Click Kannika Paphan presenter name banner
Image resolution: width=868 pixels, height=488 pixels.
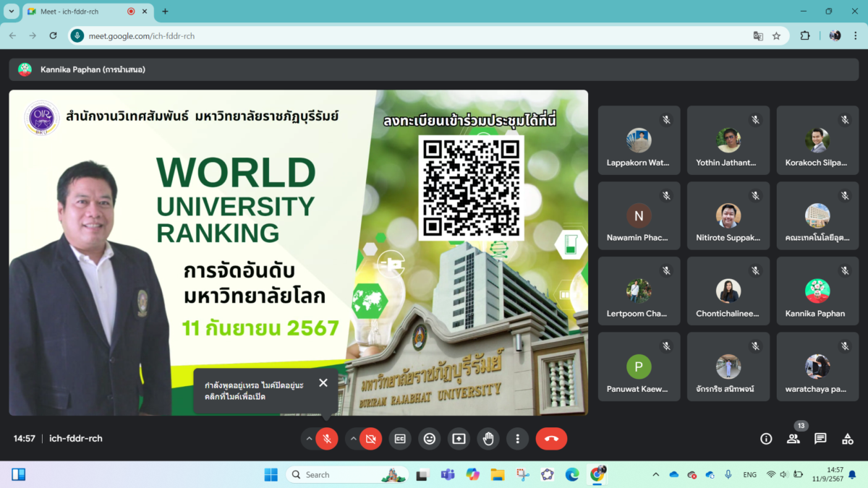coord(434,69)
